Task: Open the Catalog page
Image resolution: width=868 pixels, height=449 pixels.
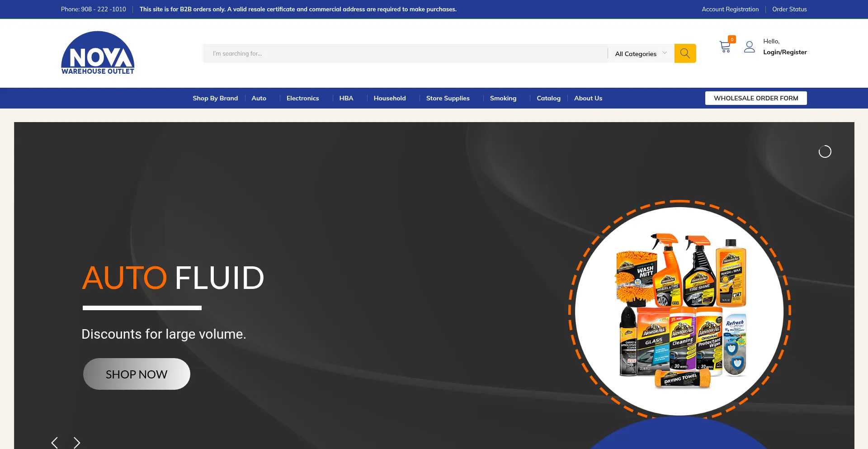Action: click(x=548, y=98)
